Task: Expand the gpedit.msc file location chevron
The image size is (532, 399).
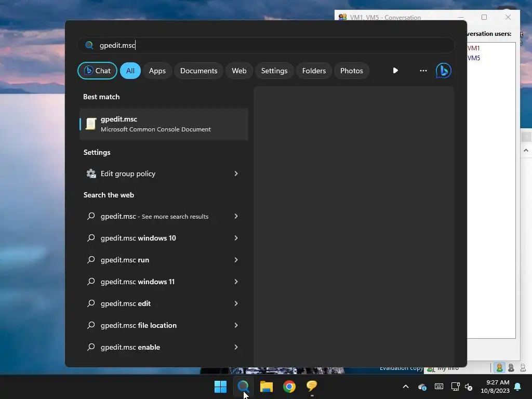Action: tap(236, 325)
